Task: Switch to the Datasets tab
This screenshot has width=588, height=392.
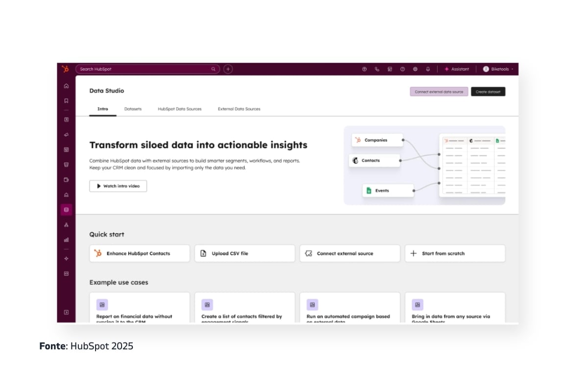Action: tap(133, 109)
